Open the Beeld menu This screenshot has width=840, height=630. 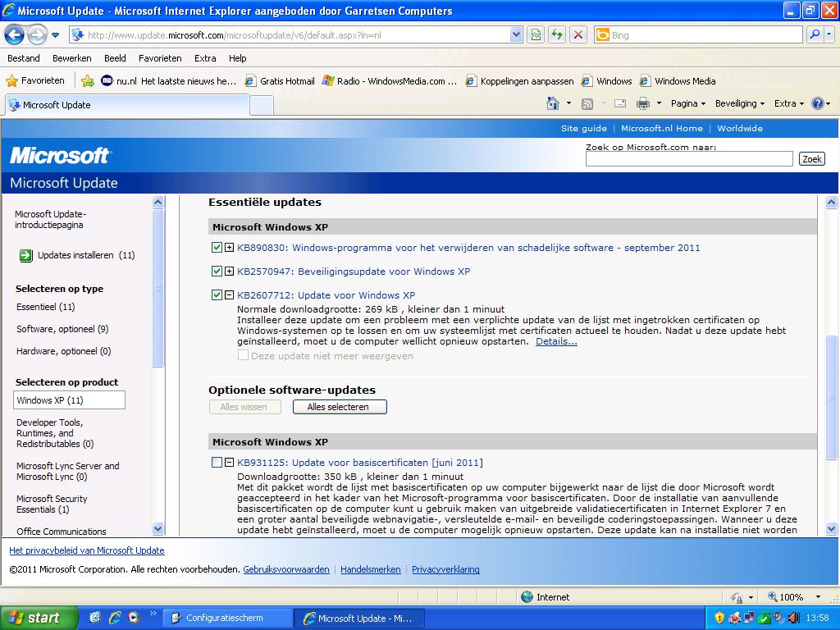point(115,58)
